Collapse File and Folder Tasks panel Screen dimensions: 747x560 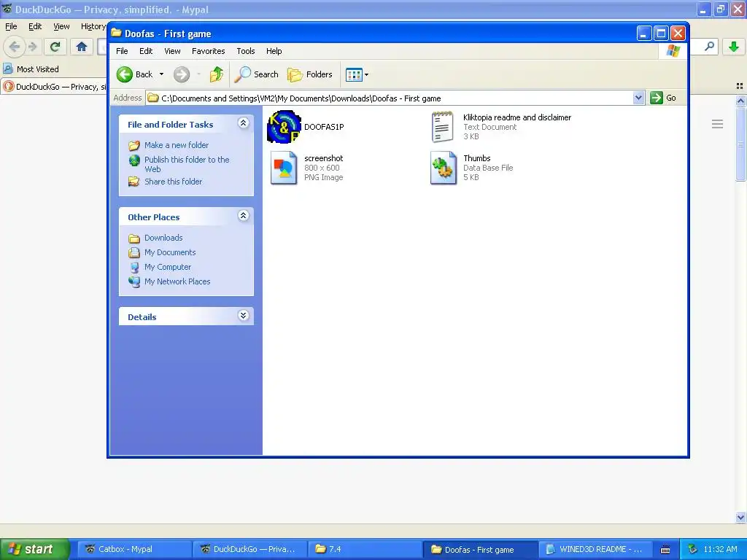243,123
